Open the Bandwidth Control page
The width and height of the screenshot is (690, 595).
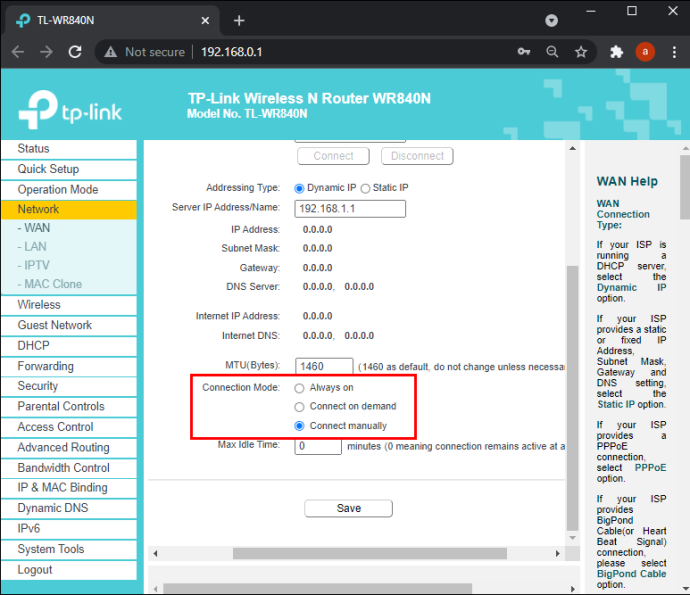[x=69, y=468]
